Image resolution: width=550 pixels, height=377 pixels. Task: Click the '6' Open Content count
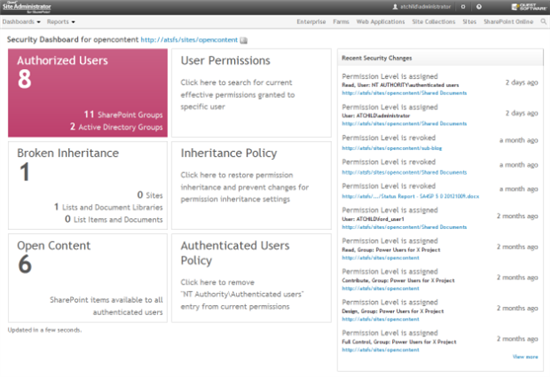click(x=25, y=264)
